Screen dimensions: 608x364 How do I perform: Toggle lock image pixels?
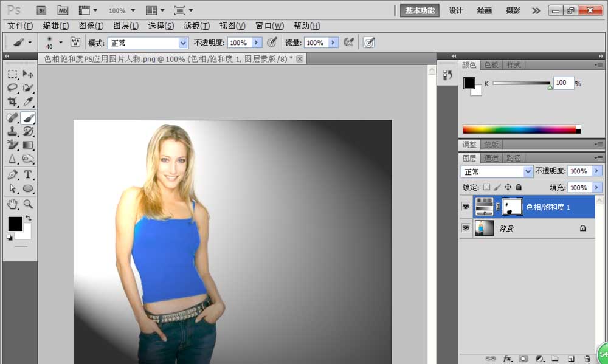pyautogui.click(x=497, y=187)
